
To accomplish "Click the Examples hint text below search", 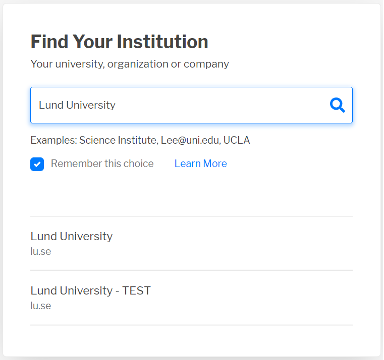I will pos(140,140).
